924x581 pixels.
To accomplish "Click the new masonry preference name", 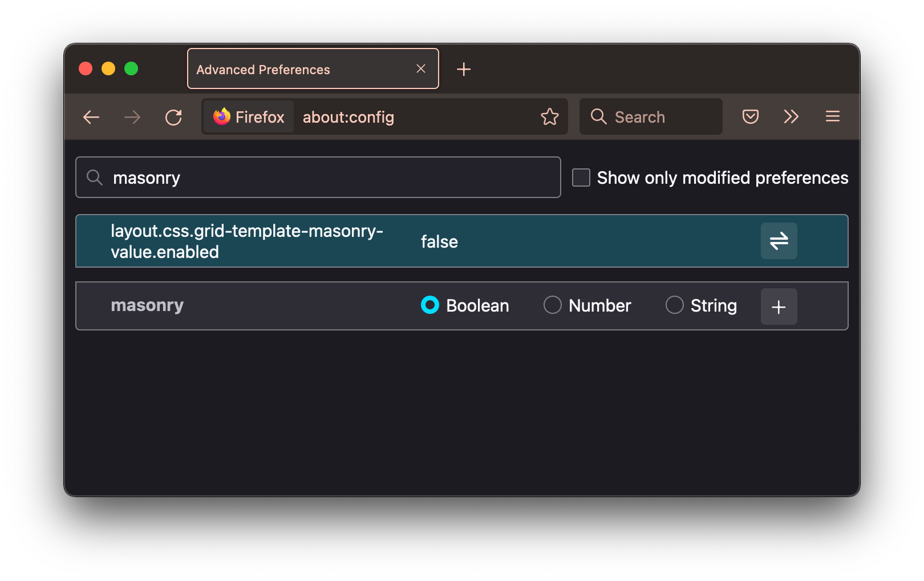I will tap(147, 305).
